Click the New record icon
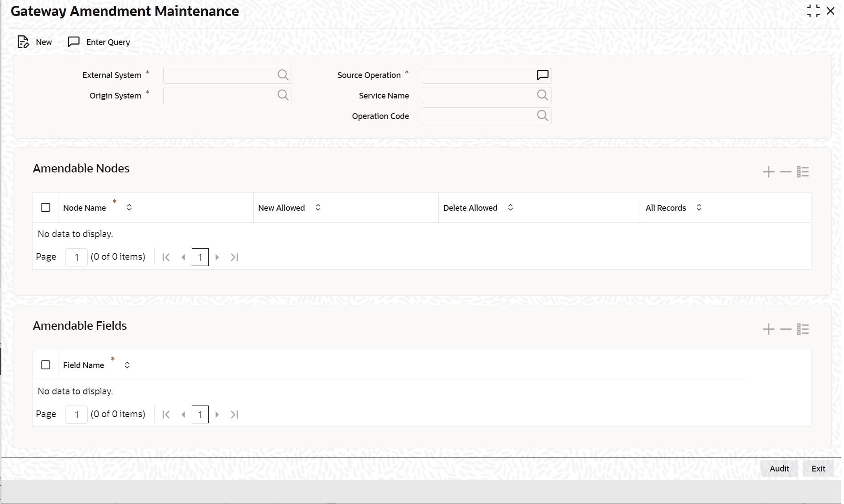This screenshot has width=844, height=504. coord(23,41)
